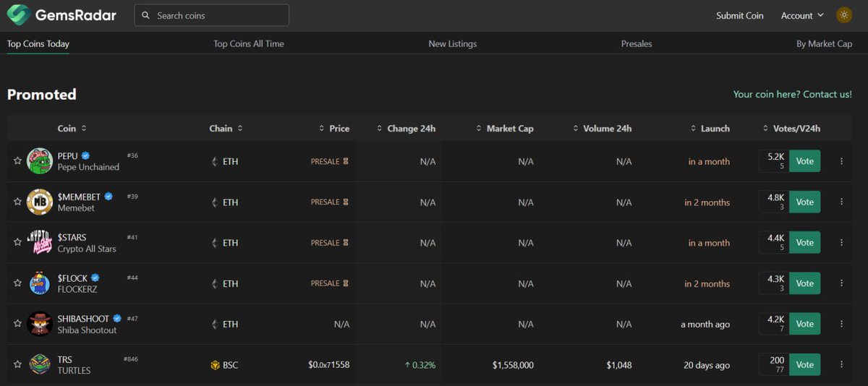Vote for $STARS coin

[805, 243]
